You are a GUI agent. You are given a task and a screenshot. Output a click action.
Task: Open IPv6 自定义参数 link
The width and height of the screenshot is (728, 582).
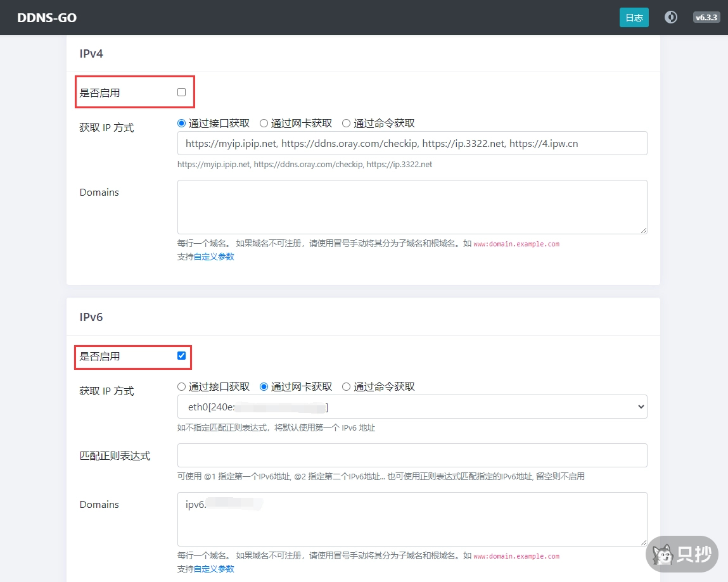(214, 569)
